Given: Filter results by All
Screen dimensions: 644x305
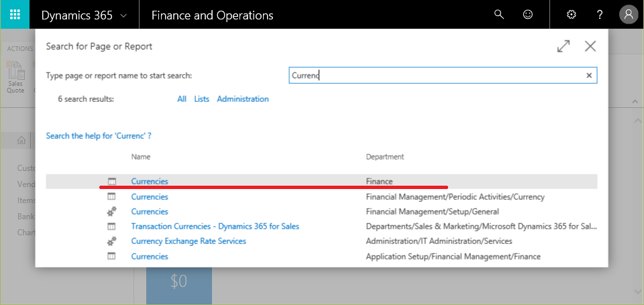Looking at the screenshot, I should click(182, 99).
